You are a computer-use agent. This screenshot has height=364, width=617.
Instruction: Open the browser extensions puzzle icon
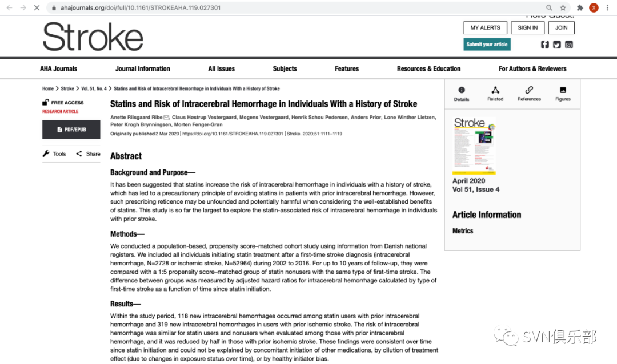pos(580,7)
